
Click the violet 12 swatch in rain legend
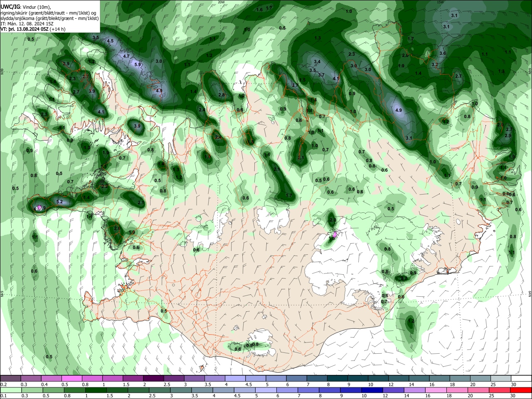pyautogui.click(x=393, y=390)
